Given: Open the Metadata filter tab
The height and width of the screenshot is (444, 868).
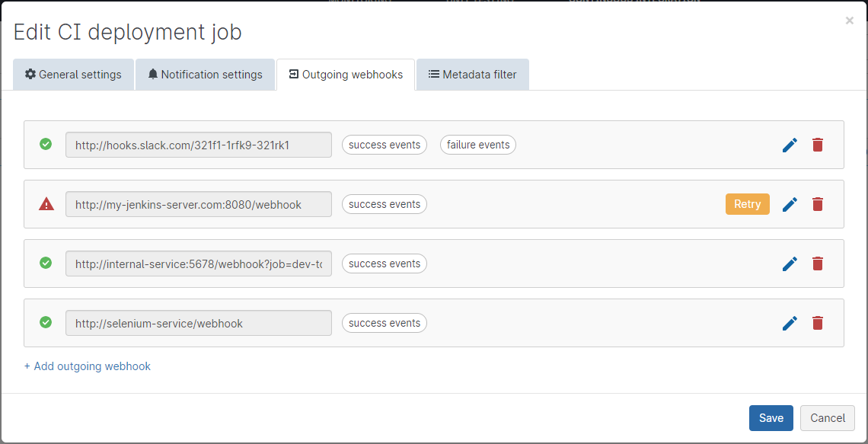Looking at the screenshot, I should (x=472, y=75).
